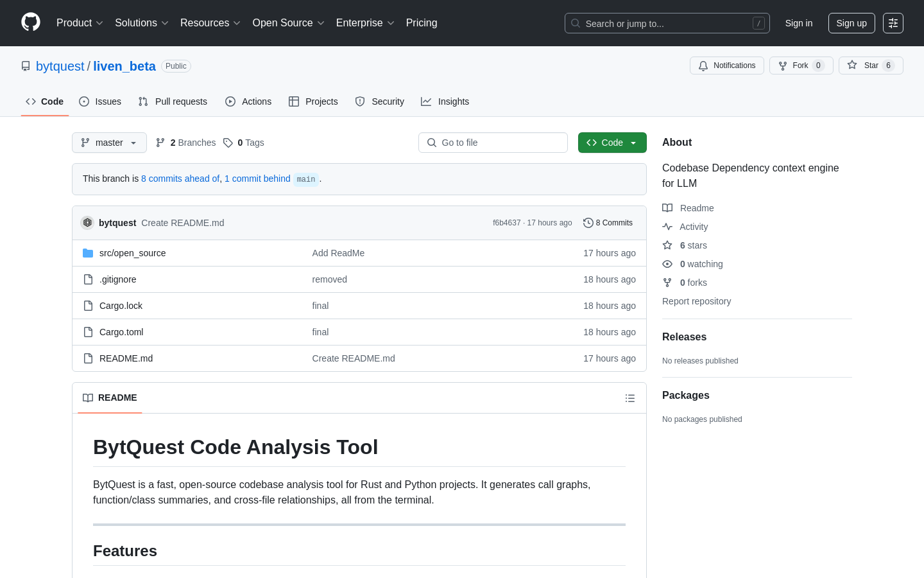Click the README book icon in README header
Screen dimensions: 924x578
[x=88, y=398]
